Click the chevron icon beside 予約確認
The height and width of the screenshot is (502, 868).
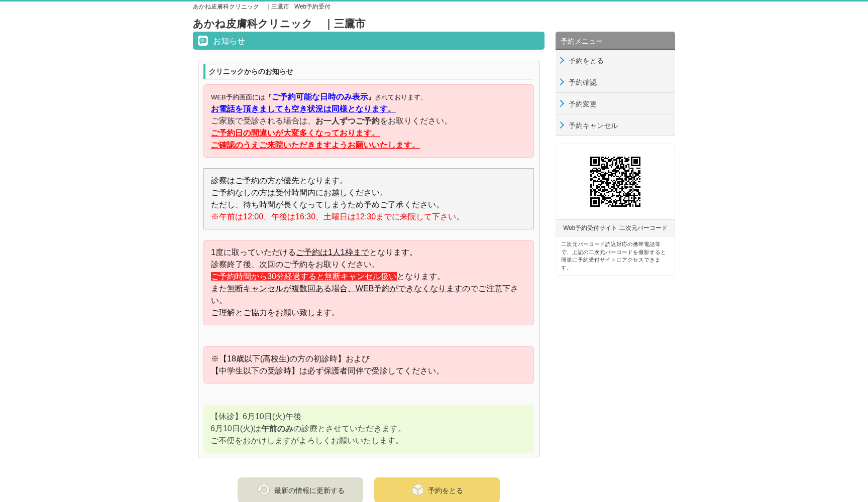(562, 82)
